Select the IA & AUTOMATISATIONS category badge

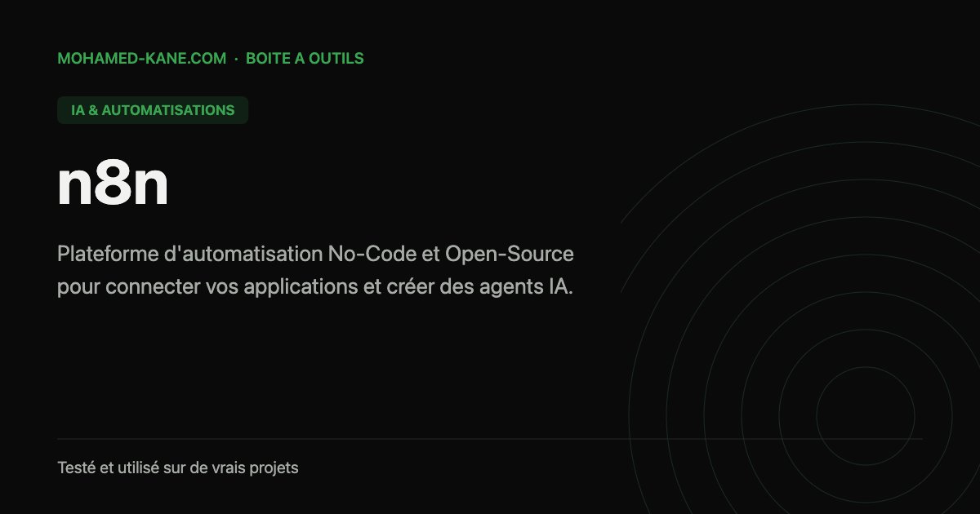click(153, 110)
